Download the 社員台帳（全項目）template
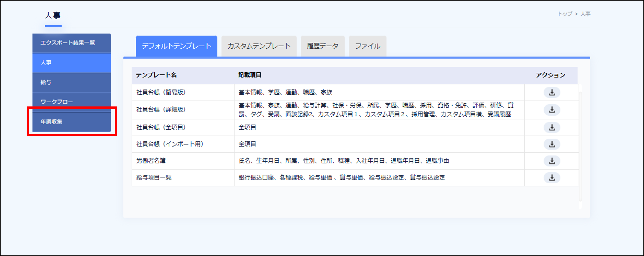 coord(552,127)
